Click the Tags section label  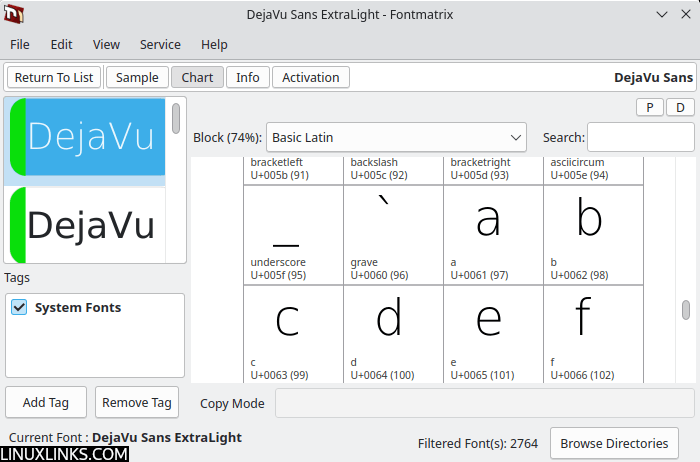click(17, 278)
